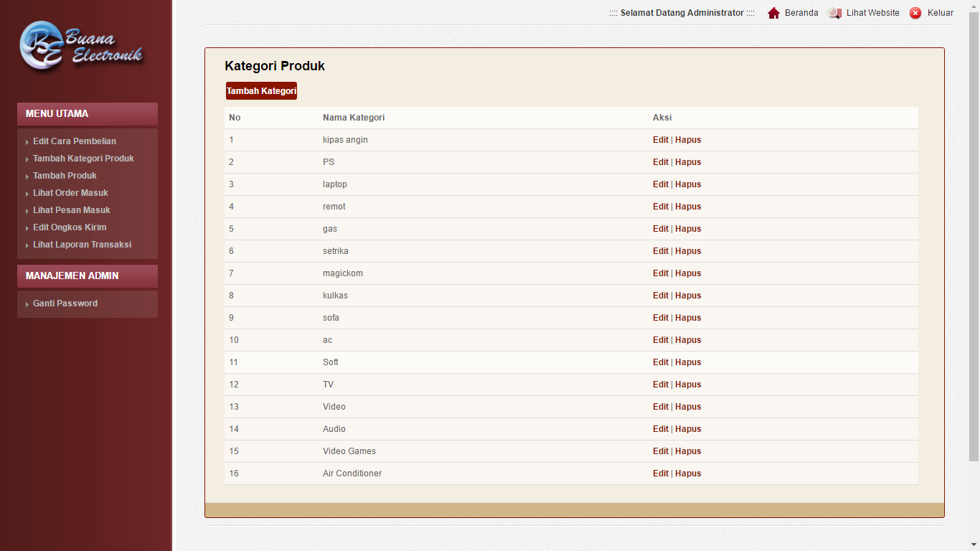Click Hapus for the Audio row
The image size is (980, 551).
coord(688,429)
